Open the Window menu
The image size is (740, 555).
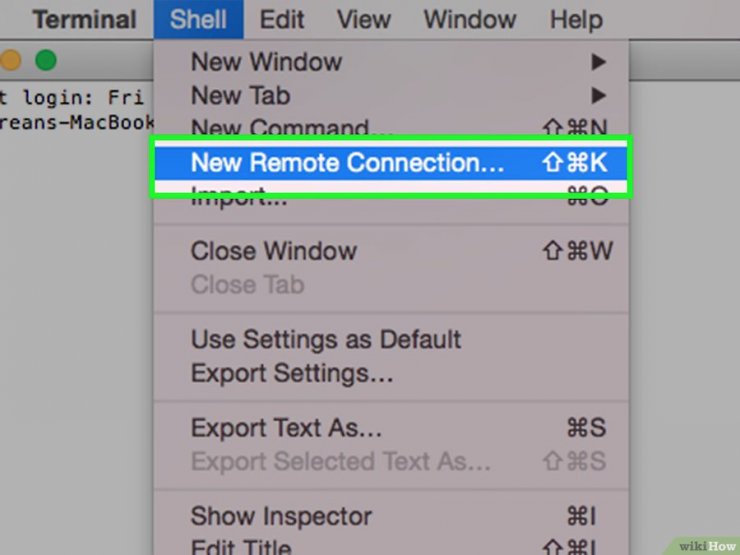click(470, 19)
